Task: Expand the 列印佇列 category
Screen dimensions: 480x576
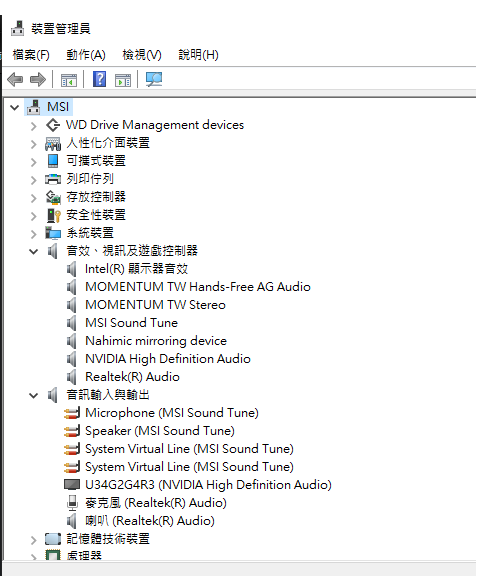Action: click(34, 180)
